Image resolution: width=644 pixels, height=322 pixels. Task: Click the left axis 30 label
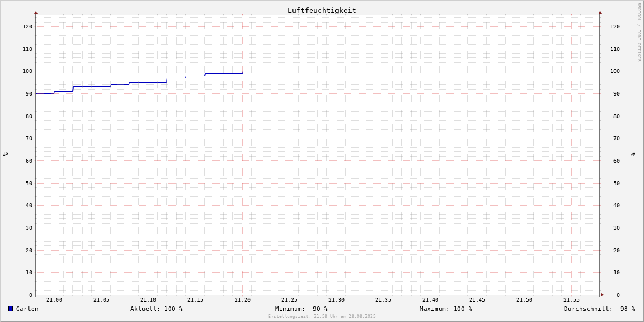[29, 228]
